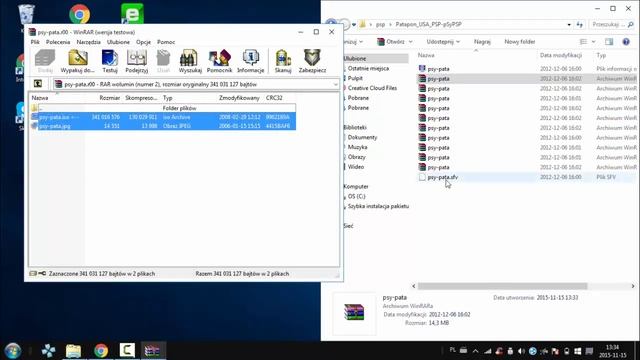Select Dokumenty in Explorer sidebar
This screenshot has height=360, width=640.
362,137
